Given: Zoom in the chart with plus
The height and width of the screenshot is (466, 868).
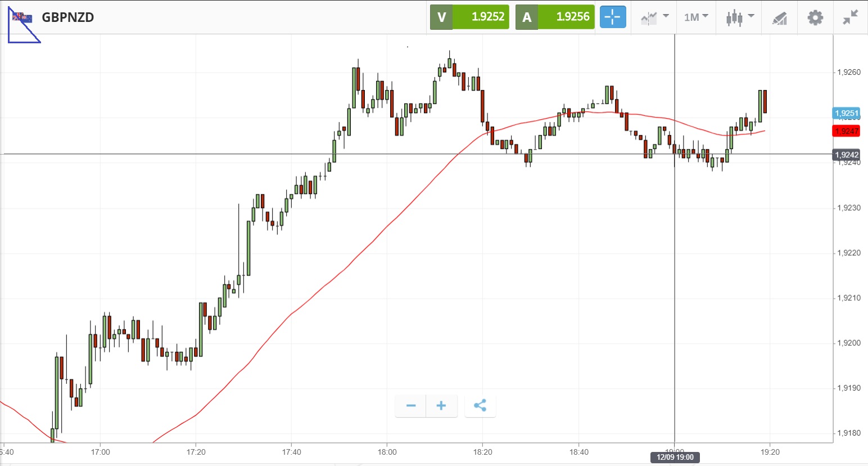Looking at the screenshot, I should (441, 406).
